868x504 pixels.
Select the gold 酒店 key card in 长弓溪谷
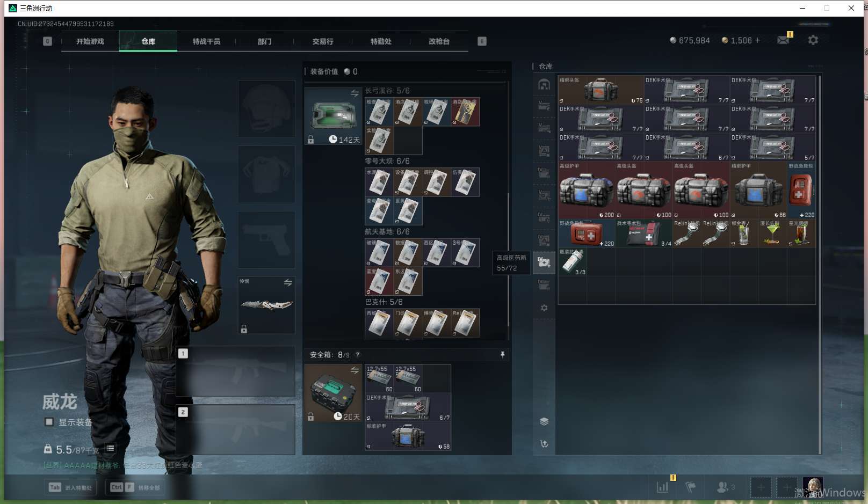[465, 112]
